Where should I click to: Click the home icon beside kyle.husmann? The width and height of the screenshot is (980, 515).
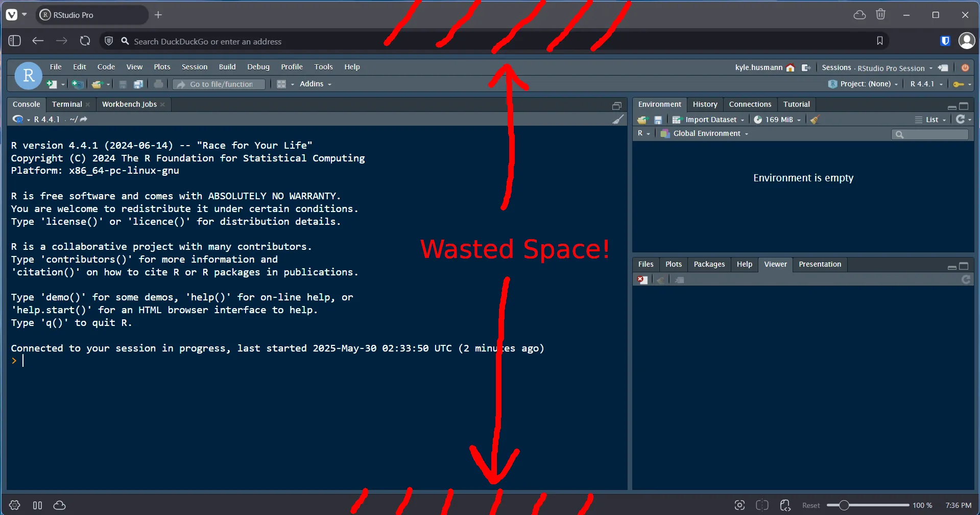click(791, 68)
